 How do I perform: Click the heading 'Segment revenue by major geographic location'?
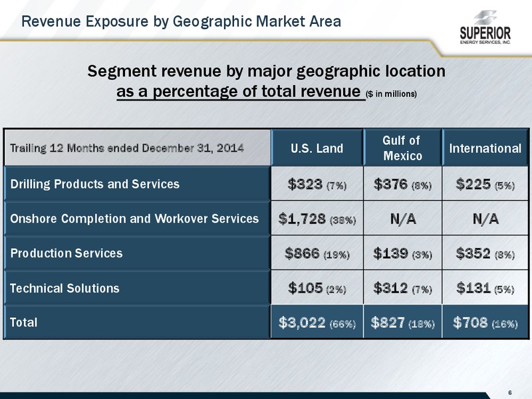[267, 71]
